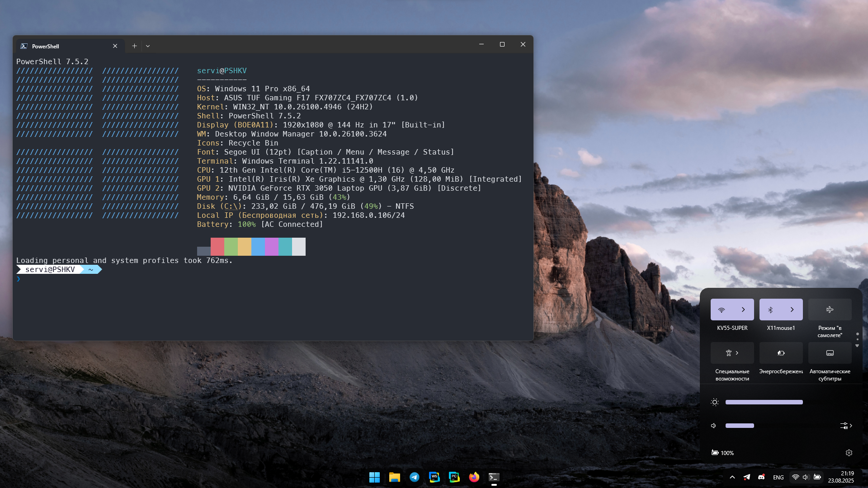868x488 pixels.
Task: Open the Windows Start menu
Action: point(374,477)
